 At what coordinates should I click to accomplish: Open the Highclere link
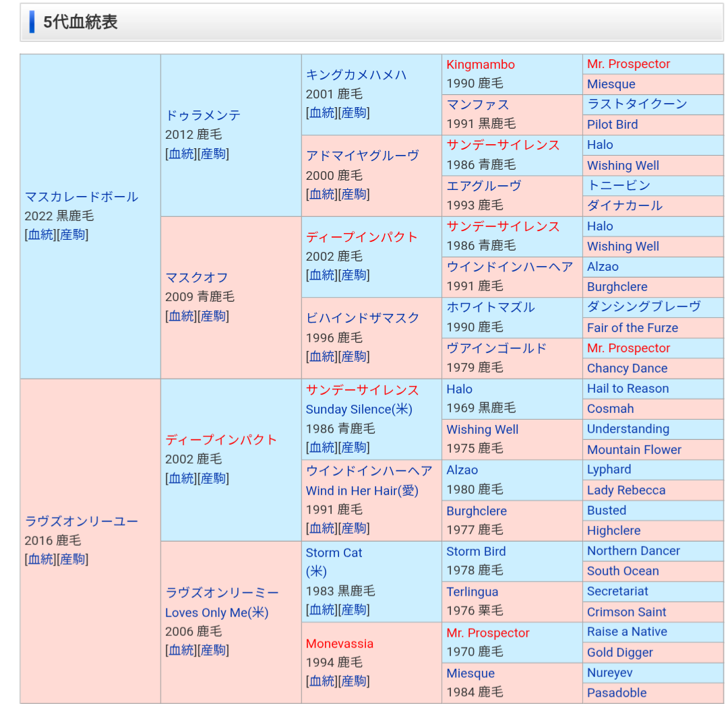(613, 531)
